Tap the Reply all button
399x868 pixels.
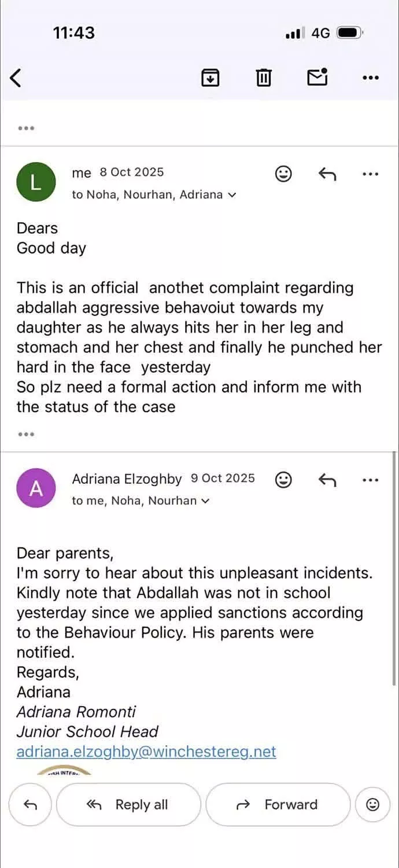tap(128, 804)
